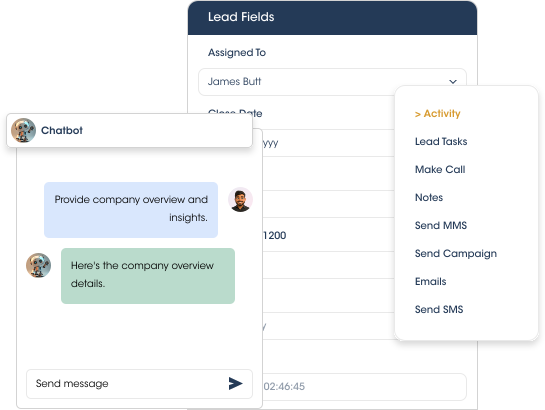Focus the Send message input field

(x=139, y=384)
